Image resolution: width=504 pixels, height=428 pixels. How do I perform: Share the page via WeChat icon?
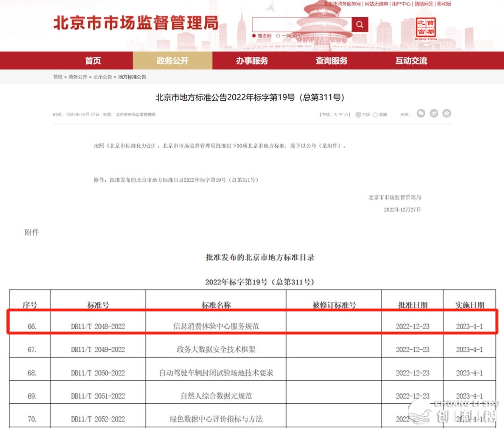point(421,113)
